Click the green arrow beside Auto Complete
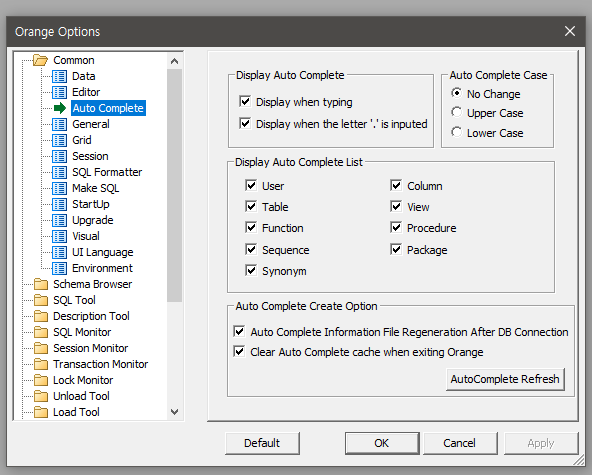This screenshot has width=592, height=475. point(60,108)
